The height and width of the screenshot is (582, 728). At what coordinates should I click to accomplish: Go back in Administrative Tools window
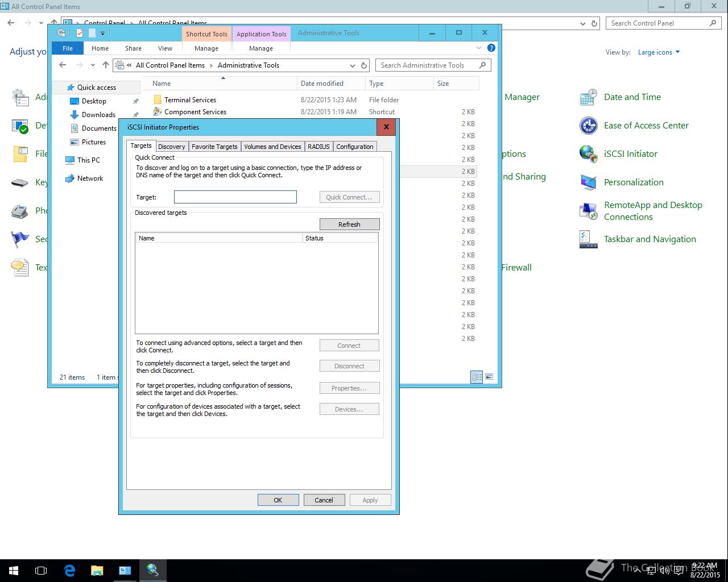coord(63,65)
